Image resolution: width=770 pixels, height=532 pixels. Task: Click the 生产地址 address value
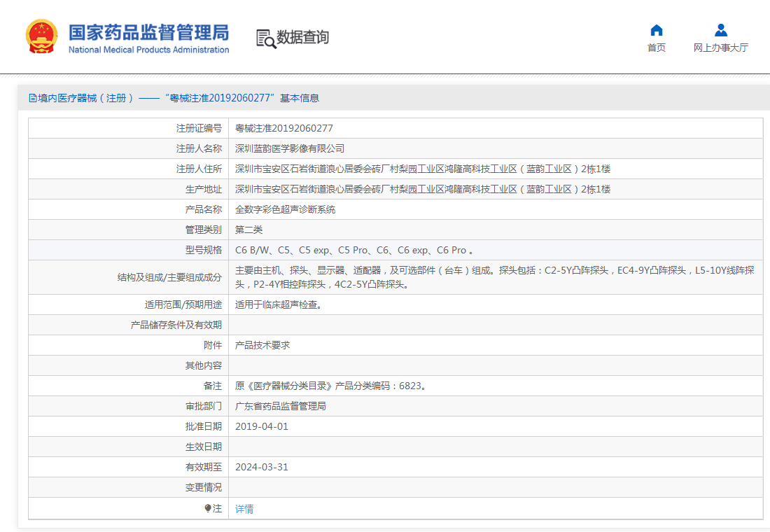(x=423, y=189)
